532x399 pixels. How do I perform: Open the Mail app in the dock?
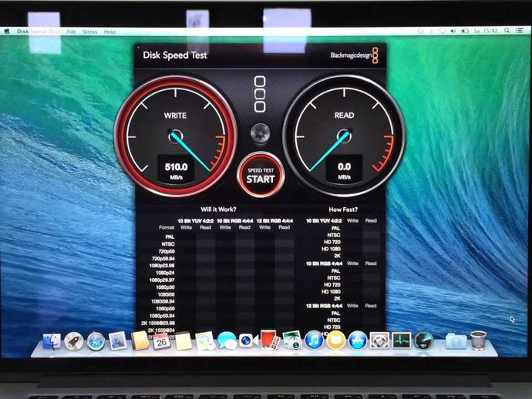tap(118, 340)
